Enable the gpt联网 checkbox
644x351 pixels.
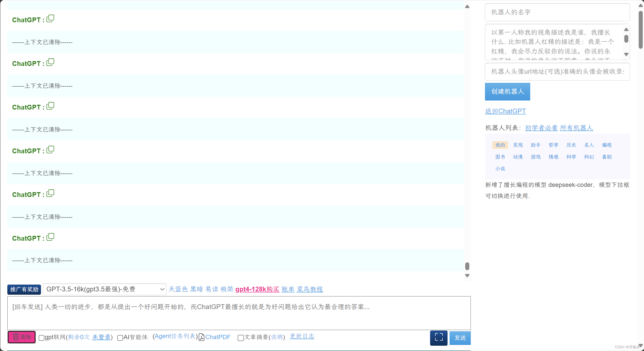pos(41,338)
